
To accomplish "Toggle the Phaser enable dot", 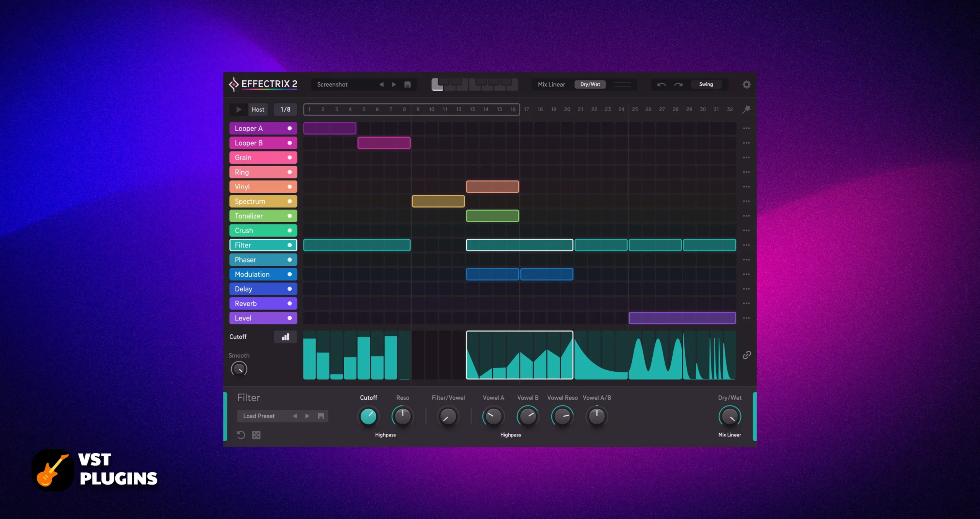I will (289, 260).
